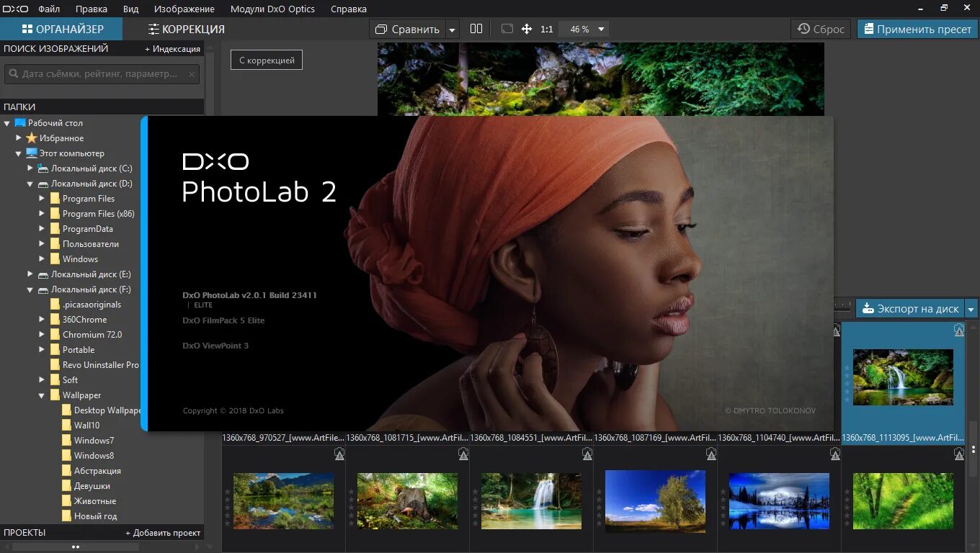Collapse Локальный диск (D:) node

(30, 184)
